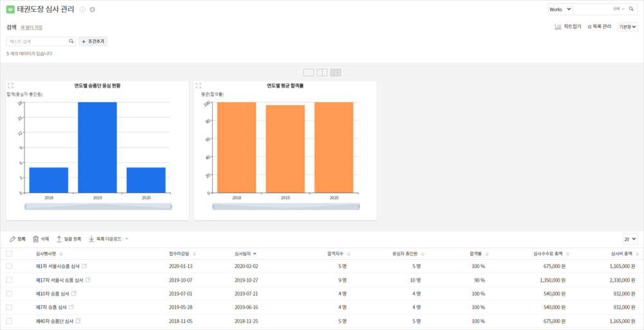Check the 제17차 서울시 승품 심사 row
Viewport: 644px width, 330px height.
click(x=9, y=280)
